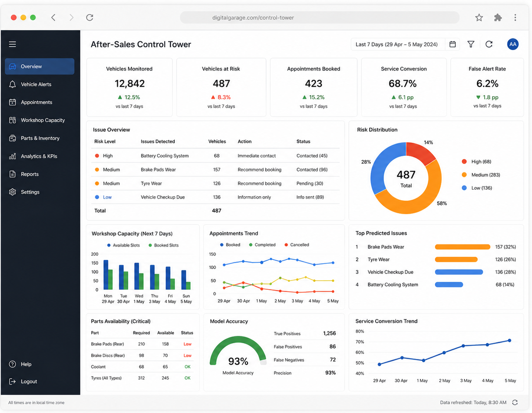Bookmark the page with the star icon
Viewport: 532px width, 413px height.
[479, 18]
